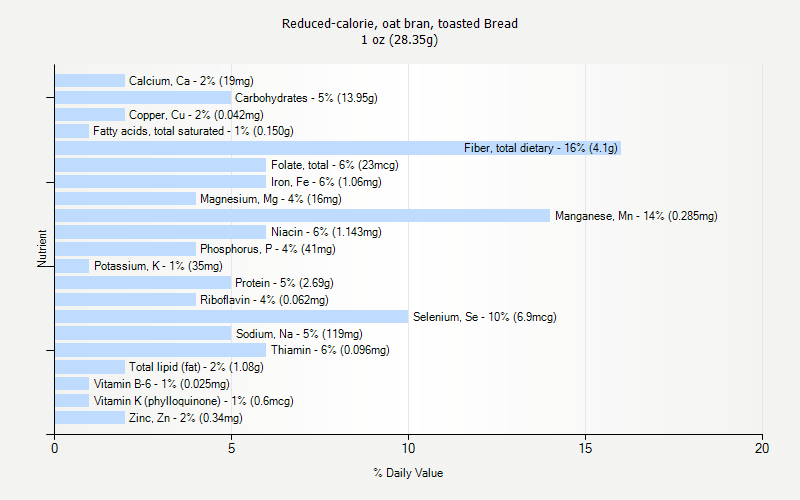Click the chart title 'Reduced-calorie, oat bran, toasted Bread'
The height and width of the screenshot is (500, 800).
(399, 23)
